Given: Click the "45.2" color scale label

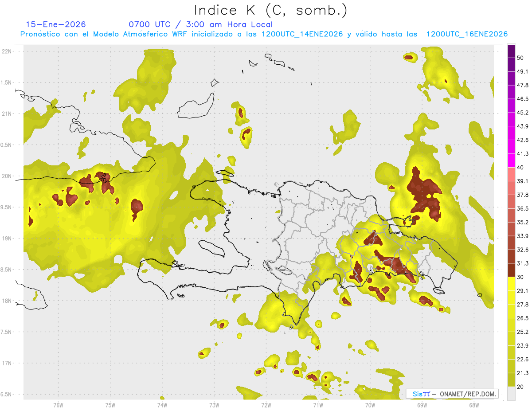Looking at the screenshot, I should pos(523,113).
